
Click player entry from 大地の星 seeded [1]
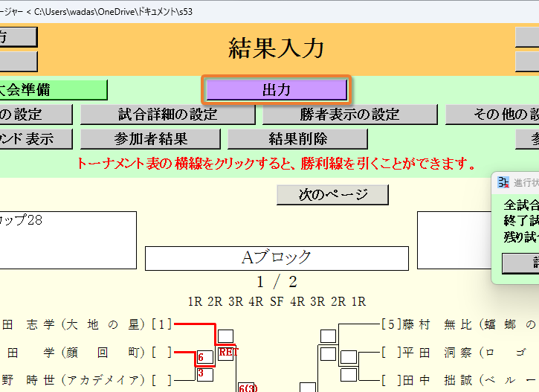click(86, 324)
